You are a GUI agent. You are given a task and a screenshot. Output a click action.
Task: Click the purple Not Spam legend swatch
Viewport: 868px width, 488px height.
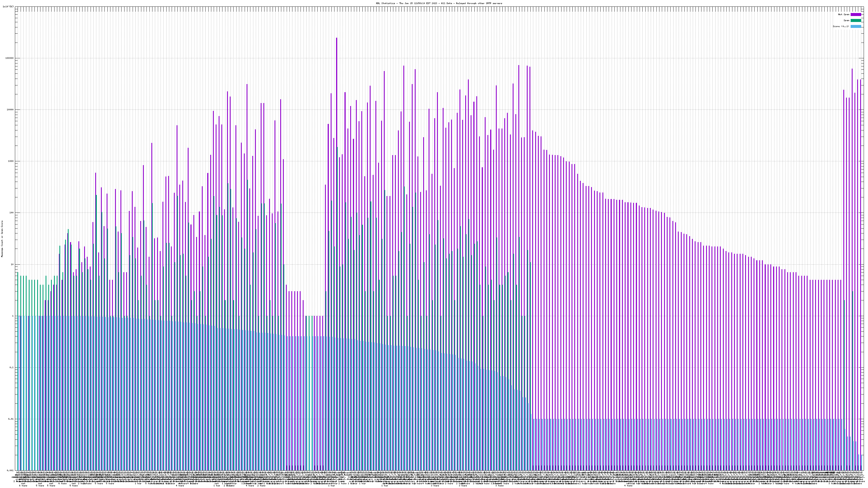tap(856, 14)
